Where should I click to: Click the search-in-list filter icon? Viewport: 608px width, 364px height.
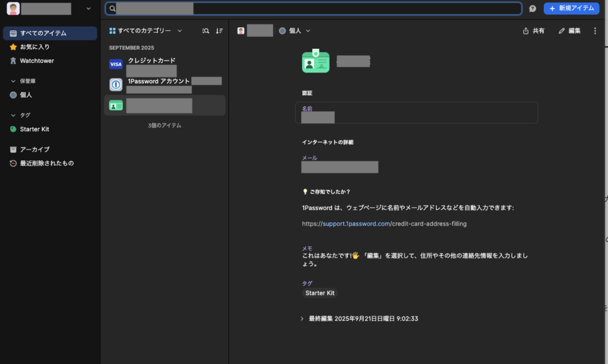pyautogui.click(x=205, y=31)
